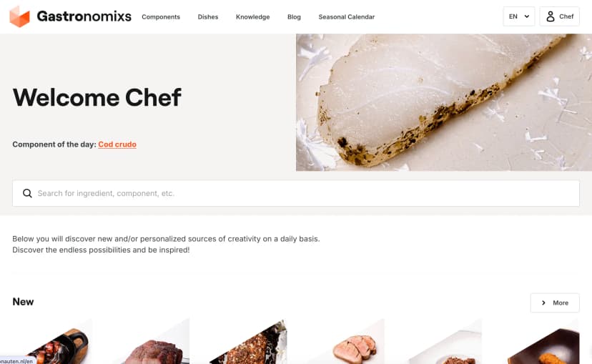Open the EN language dropdown
Screen dimensions: 592x364
(519, 16)
